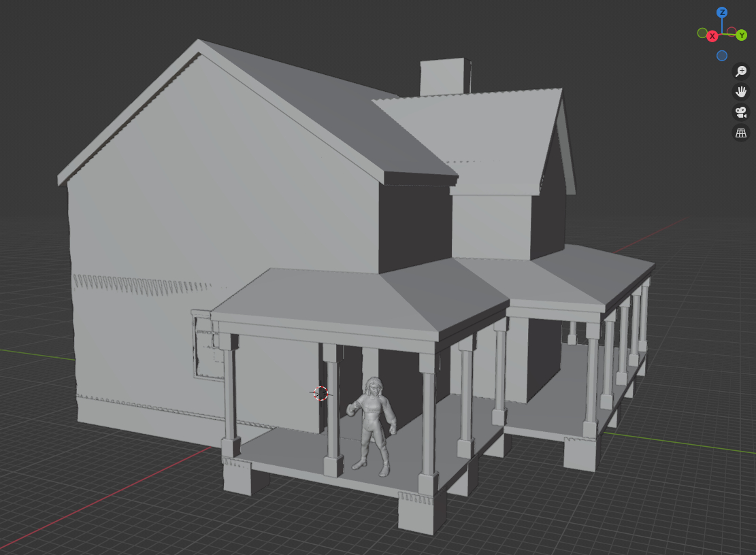Click the hand pan view button

click(740, 92)
